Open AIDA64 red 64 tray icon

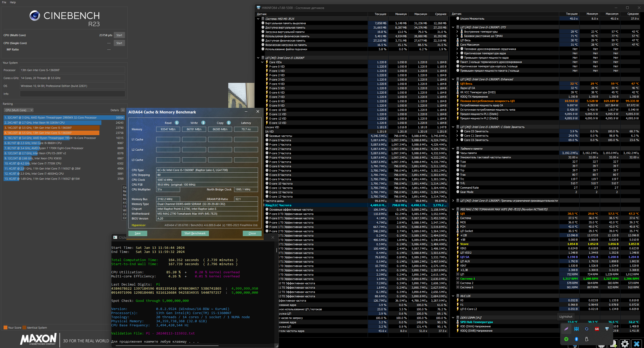point(597,329)
